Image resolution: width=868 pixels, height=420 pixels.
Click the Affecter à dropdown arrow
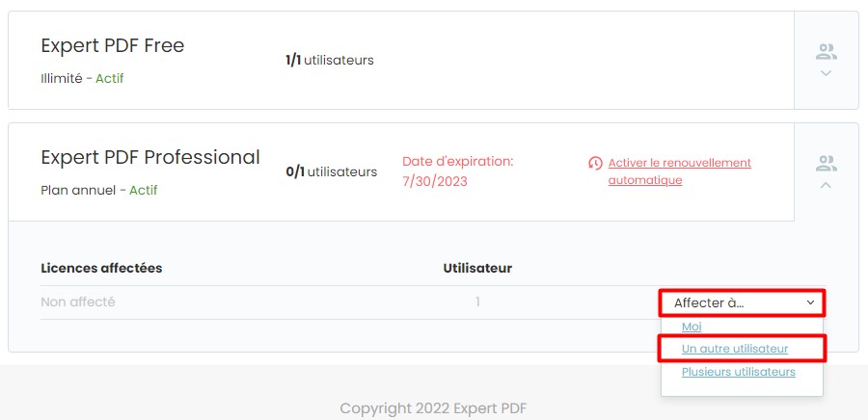pos(810,302)
